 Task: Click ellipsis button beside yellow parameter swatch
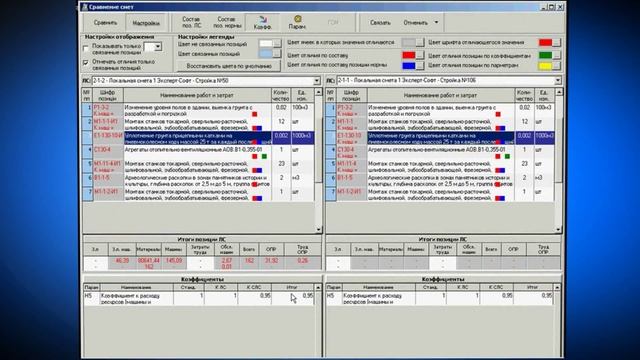point(557,66)
